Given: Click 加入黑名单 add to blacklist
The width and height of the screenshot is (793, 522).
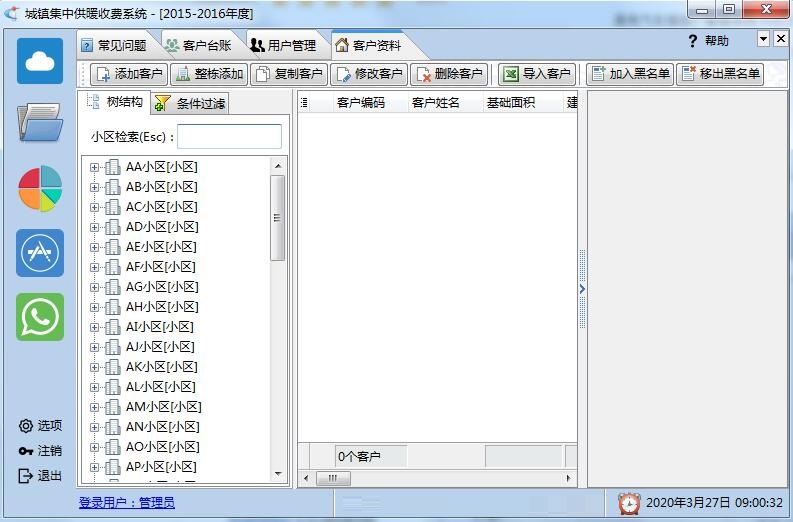Looking at the screenshot, I should [x=630, y=74].
